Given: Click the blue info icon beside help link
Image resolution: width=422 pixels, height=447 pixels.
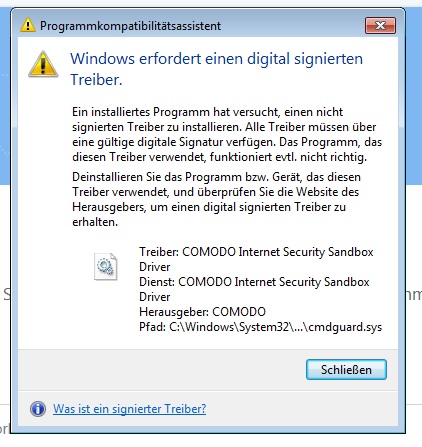Looking at the screenshot, I should point(38,409).
